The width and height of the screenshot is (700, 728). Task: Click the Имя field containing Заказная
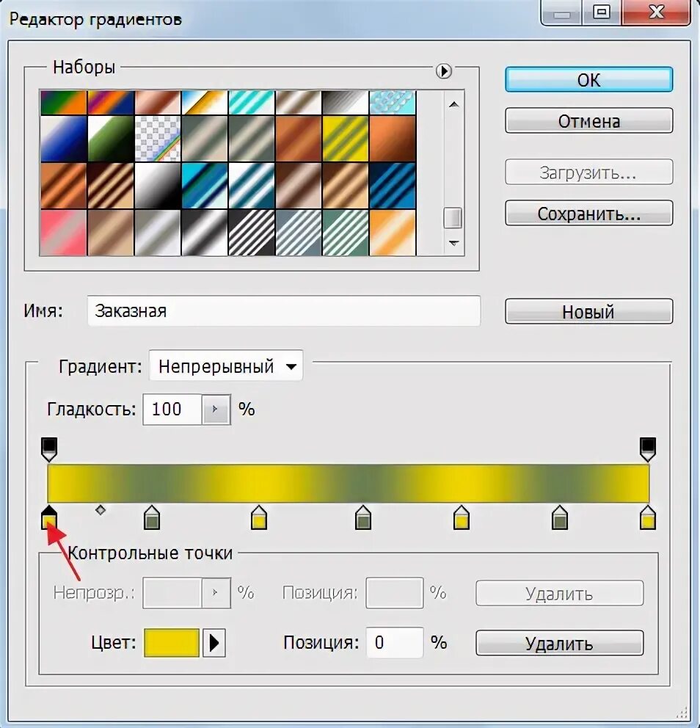point(284,311)
